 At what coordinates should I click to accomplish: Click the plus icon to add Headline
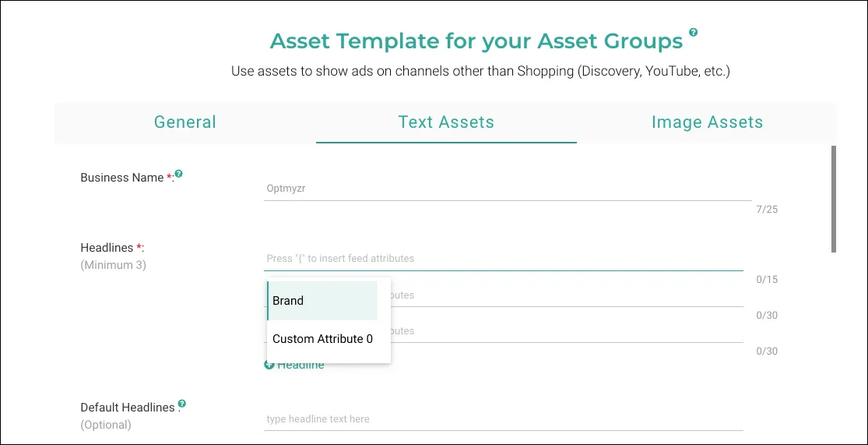(269, 365)
